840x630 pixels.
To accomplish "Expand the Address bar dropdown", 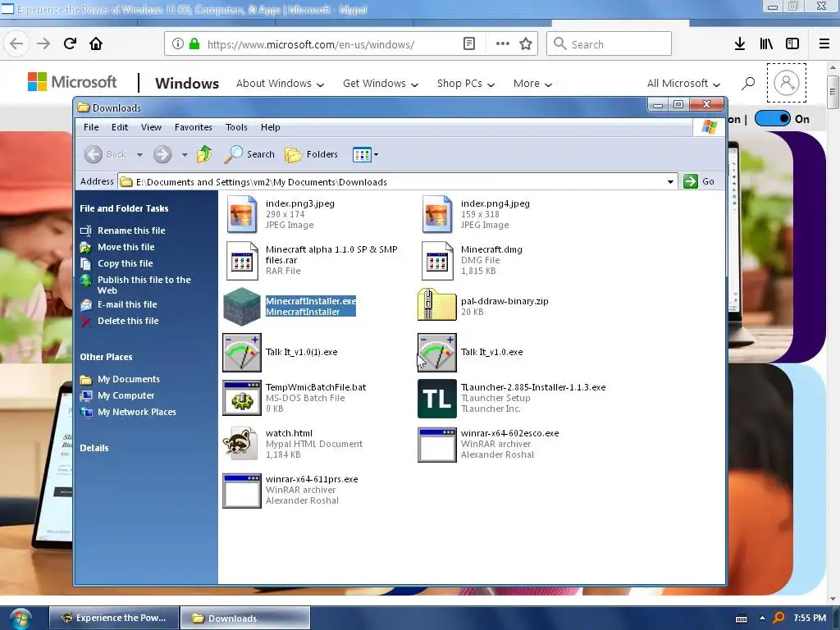I will 670,181.
